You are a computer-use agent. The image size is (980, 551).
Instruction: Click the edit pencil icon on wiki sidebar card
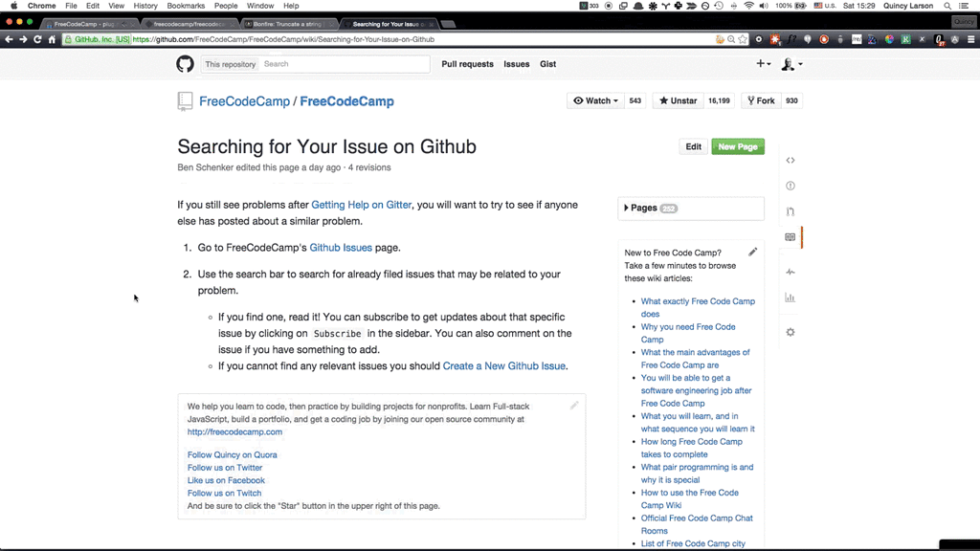(753, 252)
